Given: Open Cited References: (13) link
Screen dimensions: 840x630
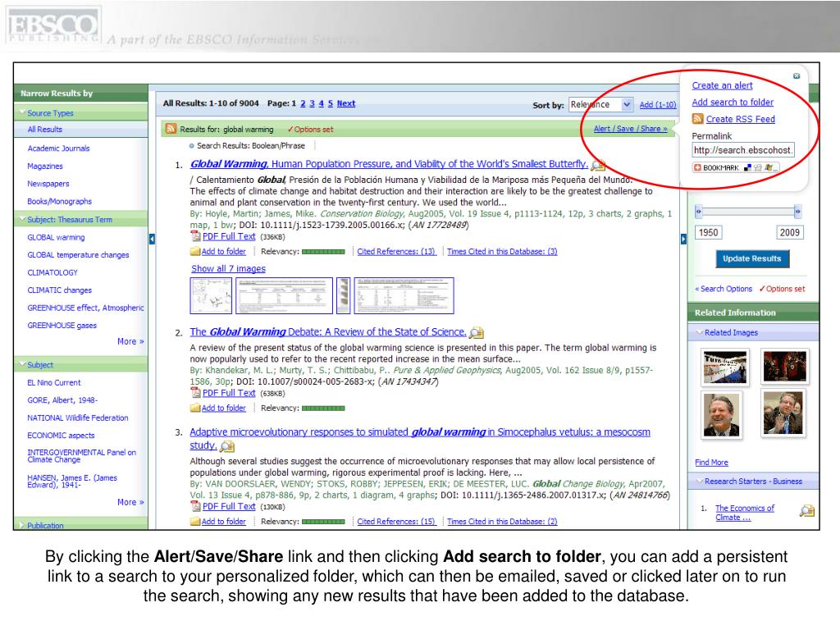Looking at the screenshot, I should (x=396, y=251).
